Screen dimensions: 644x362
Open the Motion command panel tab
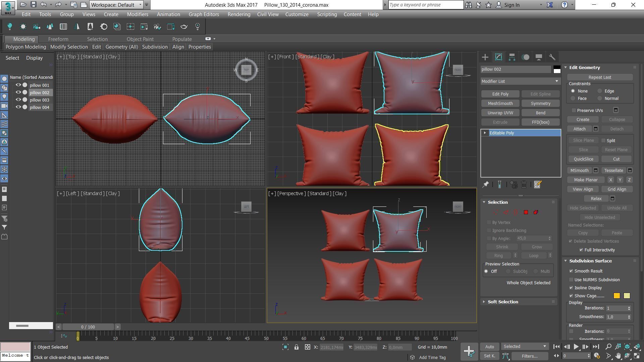click(x=525, y=57)
